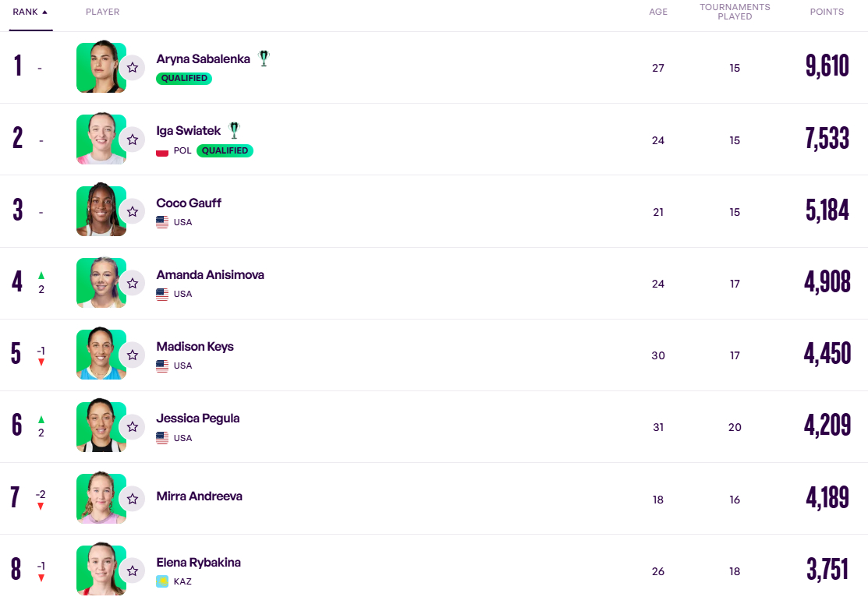
Task: Click star icon for Mirra Andreeva
Action: click(x=133, y=498)
